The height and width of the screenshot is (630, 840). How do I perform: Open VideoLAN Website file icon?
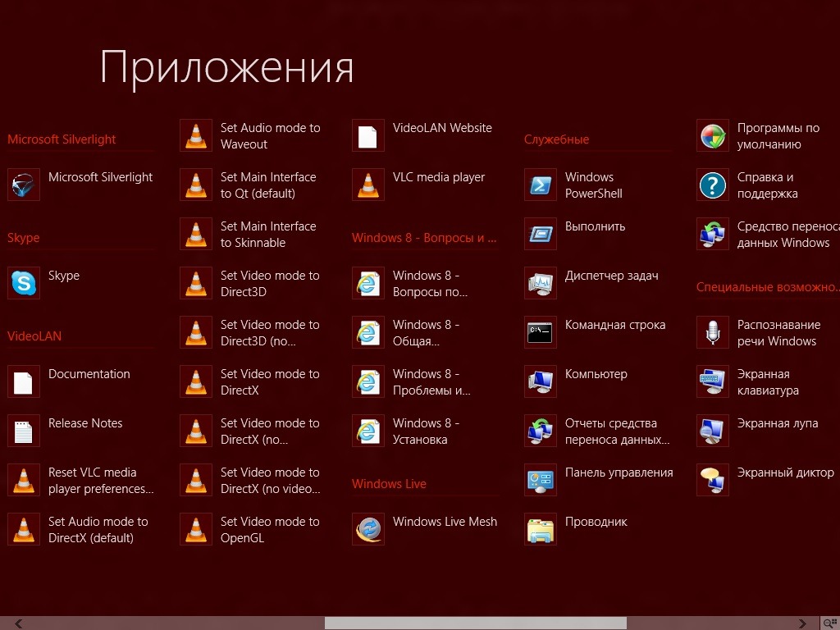(368, 135)
